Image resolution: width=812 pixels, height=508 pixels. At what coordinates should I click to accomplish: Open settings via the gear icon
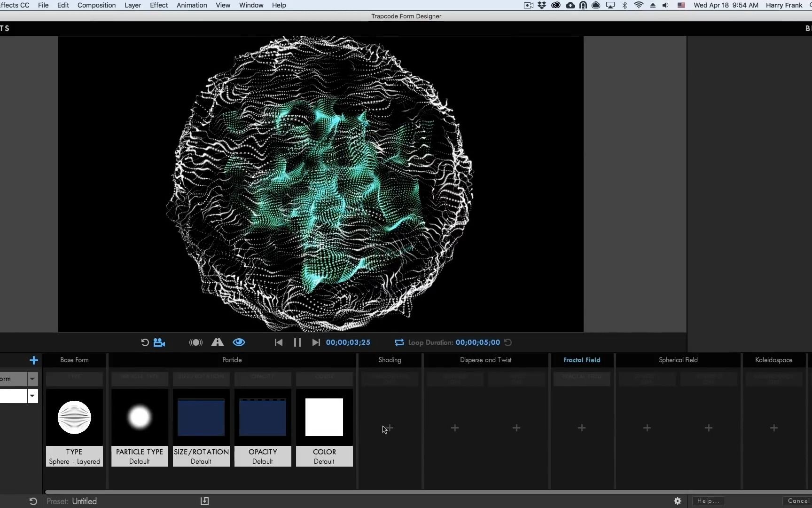click(x=678, y=501)
